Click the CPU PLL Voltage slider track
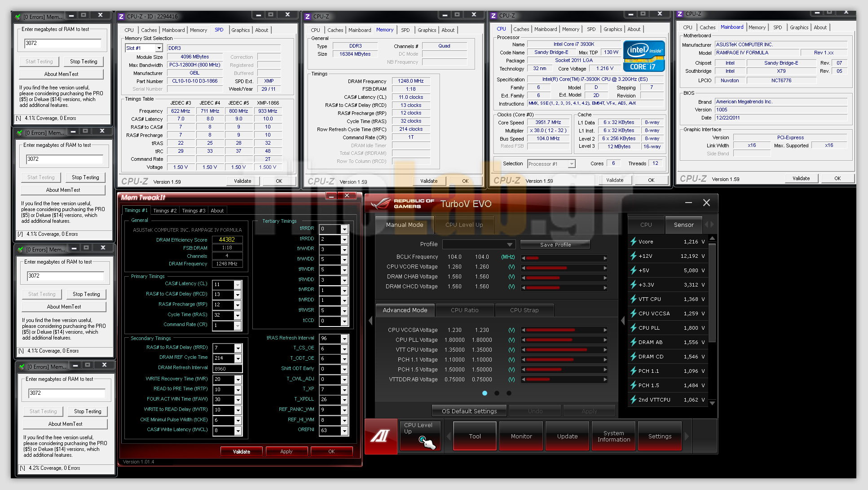The image size is (868, 490). tap(564, 340)
